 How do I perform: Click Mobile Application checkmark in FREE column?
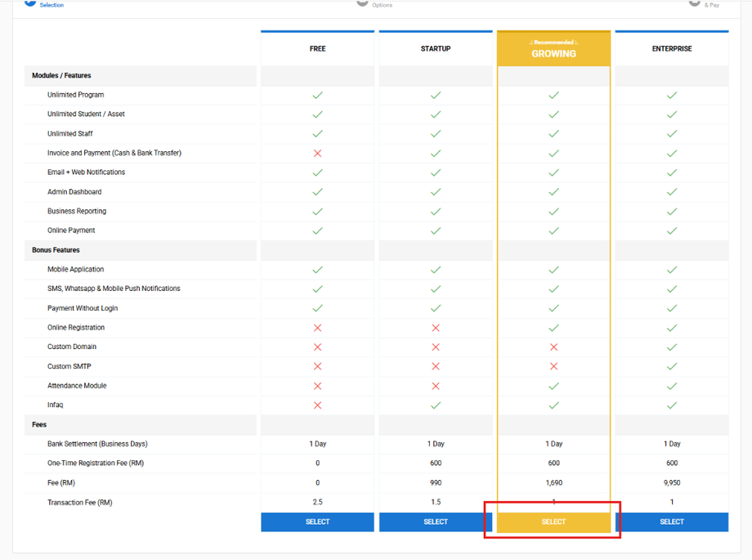tap(317, 270)
